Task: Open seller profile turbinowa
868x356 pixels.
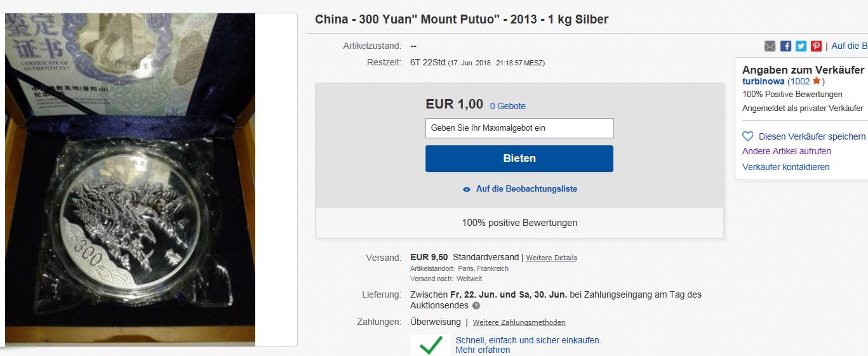Action: click(x=763, y=81)
